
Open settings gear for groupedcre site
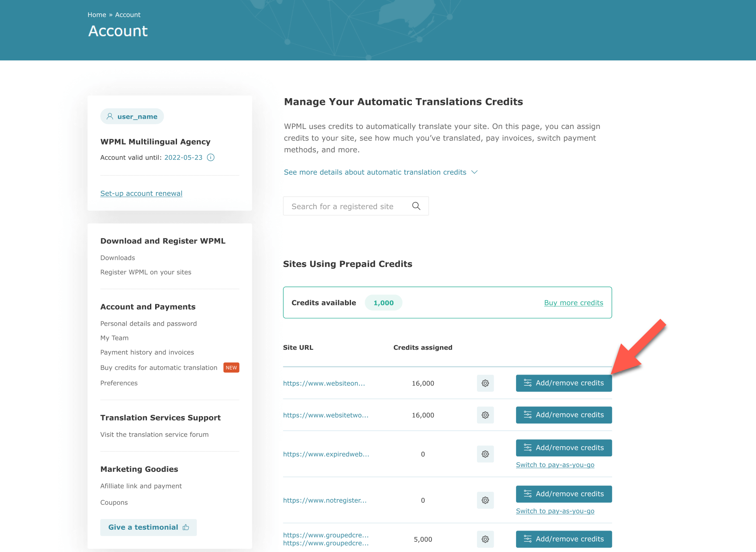(485, 539)
